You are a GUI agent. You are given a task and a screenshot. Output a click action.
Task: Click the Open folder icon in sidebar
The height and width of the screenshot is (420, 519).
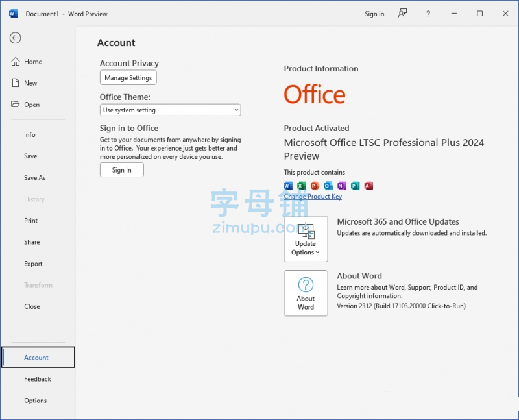click(x=15, y=104)
